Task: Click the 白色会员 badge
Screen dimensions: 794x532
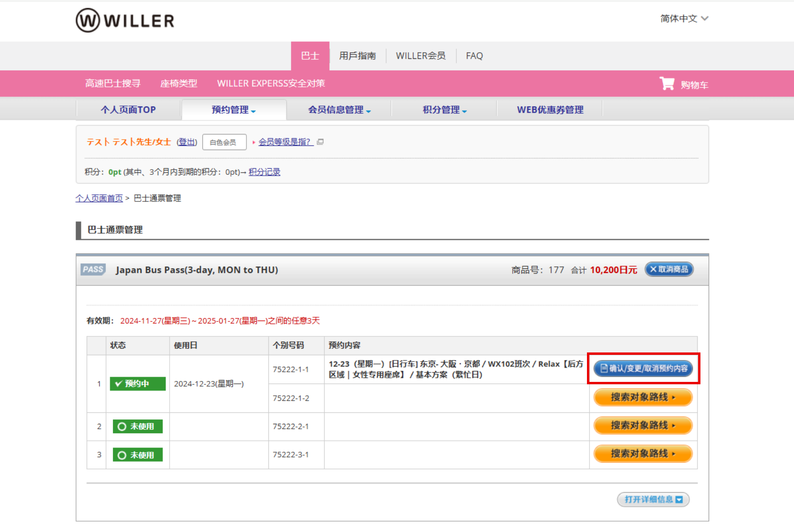Action: pos(224,142)
